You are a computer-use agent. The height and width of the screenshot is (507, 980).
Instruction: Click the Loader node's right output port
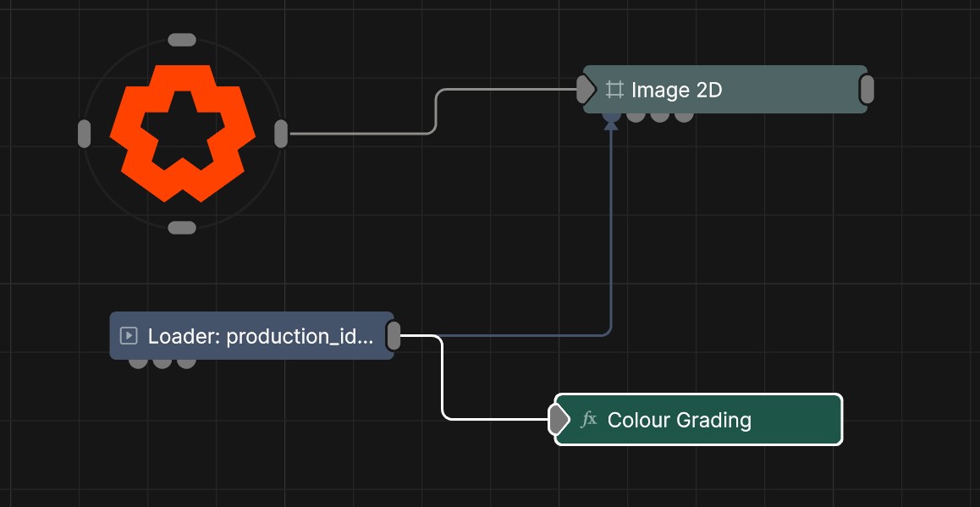pyautogui.click(x=394, y=336)
